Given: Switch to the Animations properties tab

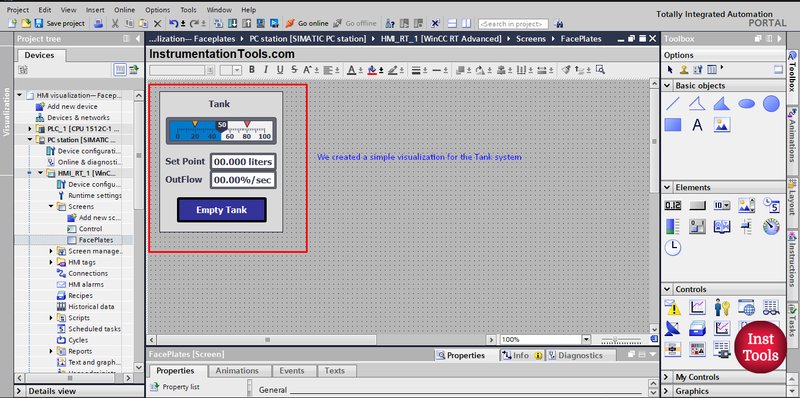Looking at the screenshot, I should coord(237,370).
